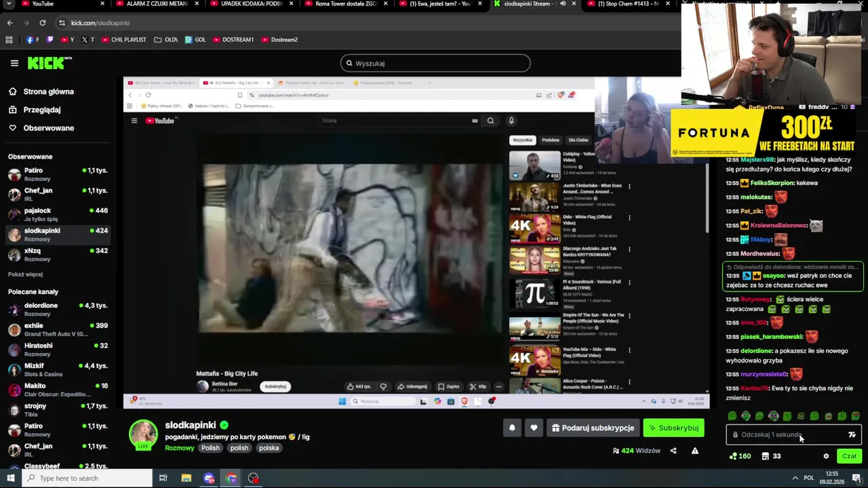Viewport: 868px width, 488px height.
Task: Click the Podaruj subskrypcje gift button
Action: pos(593,428)
